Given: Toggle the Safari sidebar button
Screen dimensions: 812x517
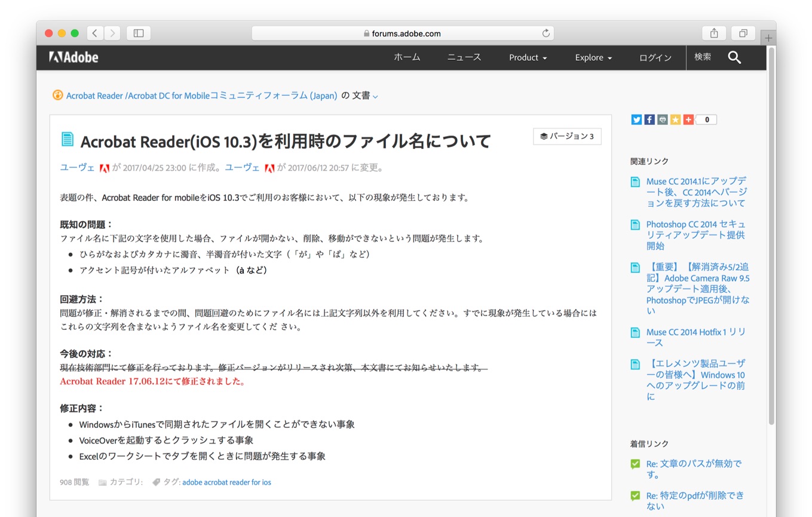Looking at the screenshot, I should [138, 33].
